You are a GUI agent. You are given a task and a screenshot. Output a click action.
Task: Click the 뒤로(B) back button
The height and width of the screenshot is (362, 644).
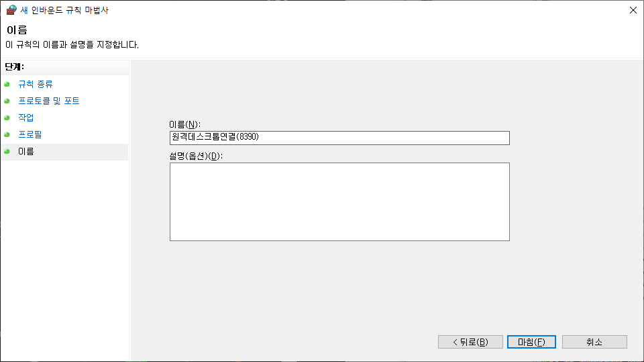(470, 342)
